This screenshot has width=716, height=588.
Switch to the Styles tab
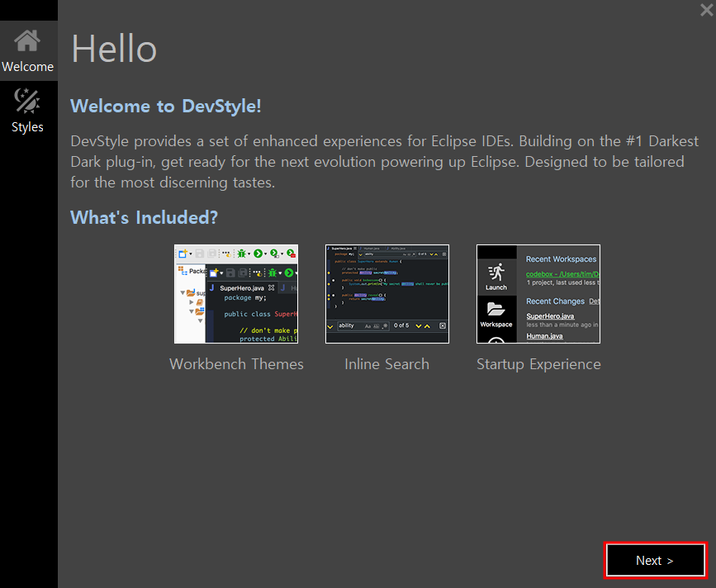click(28, 111)
